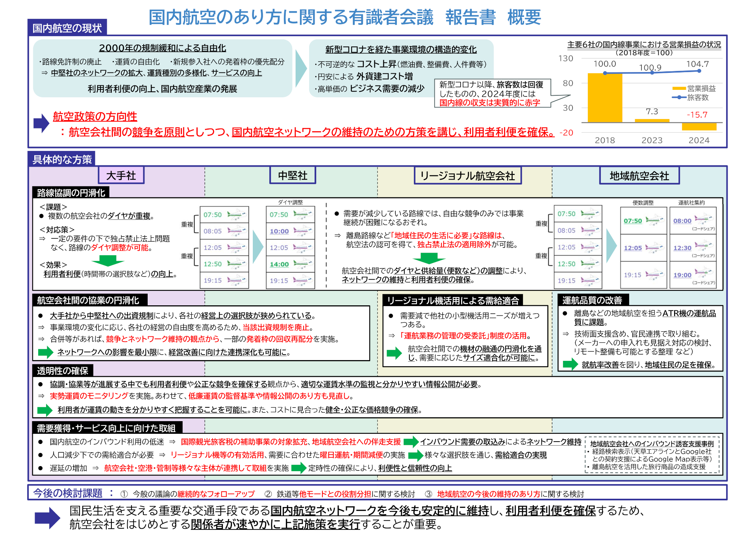Viewport: 756px width, 535px height.
Task: Click the blue arrow beside 航空政策の方向性
Action: pyautogui.click(x=41, y=123)
